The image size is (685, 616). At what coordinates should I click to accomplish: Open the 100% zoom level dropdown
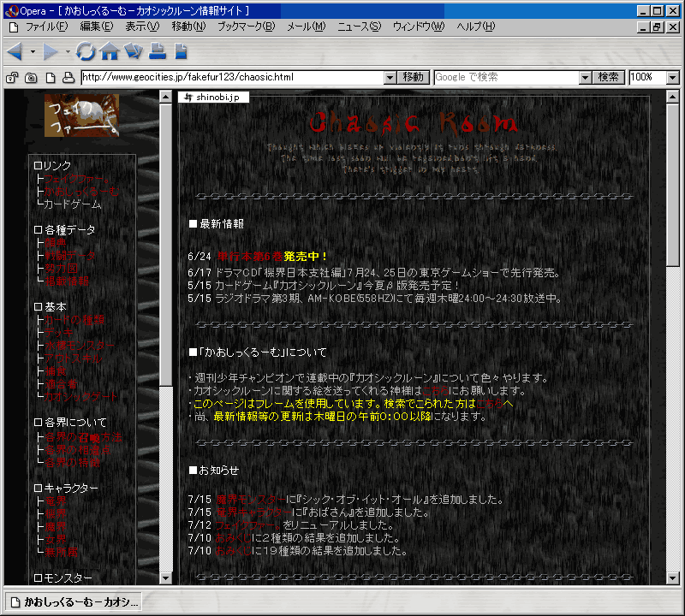[673, 78]
